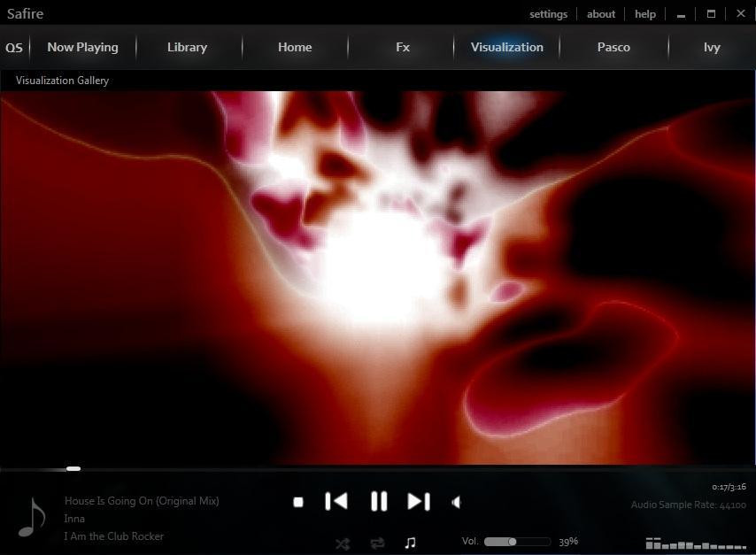This screenshot has width=756, height=555.
Task: Click the song progress seek bar handle
Action: pyautogui.click(x=73, y=468)
